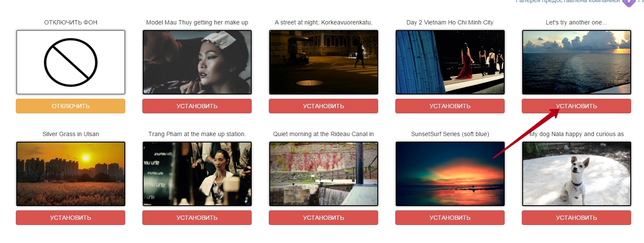The image size is (644, 243).
Task: Install the My dog Nala background
Action: (577, 218)
